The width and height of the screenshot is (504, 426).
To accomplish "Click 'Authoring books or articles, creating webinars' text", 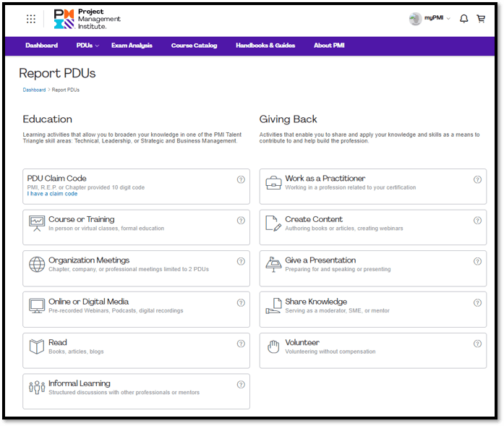I will point(344,229).
